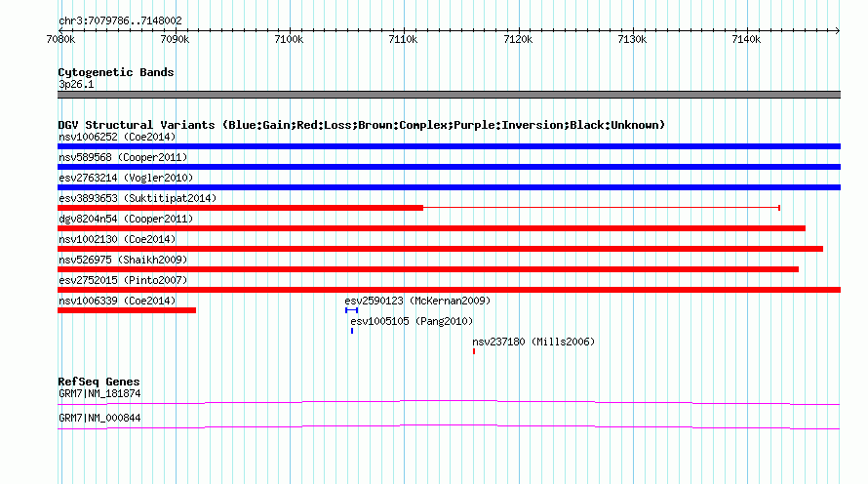Viewport: 868px width, 484px height.
Task: Open variant label nsv1002130 (Coe2014)
Action: point(117,239)
